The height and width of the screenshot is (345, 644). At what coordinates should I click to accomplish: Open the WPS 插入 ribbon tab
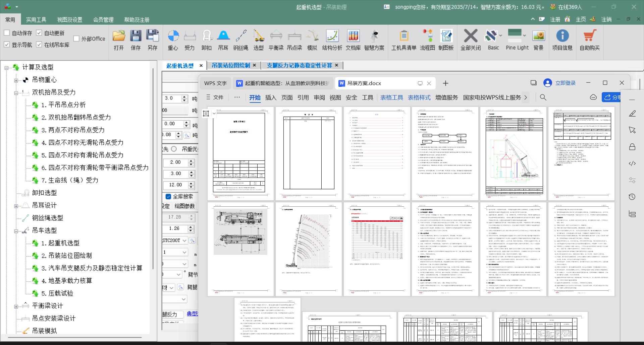tap(271, 97)
